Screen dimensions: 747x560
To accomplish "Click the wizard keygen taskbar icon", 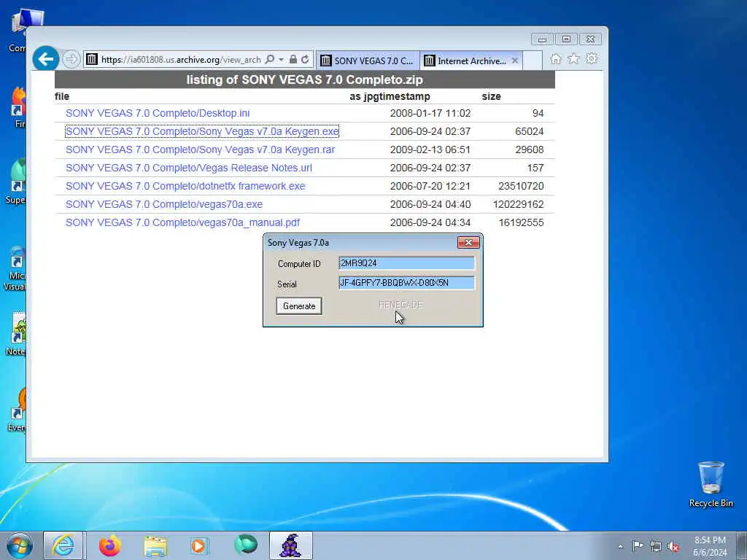I will click(290, 545).
